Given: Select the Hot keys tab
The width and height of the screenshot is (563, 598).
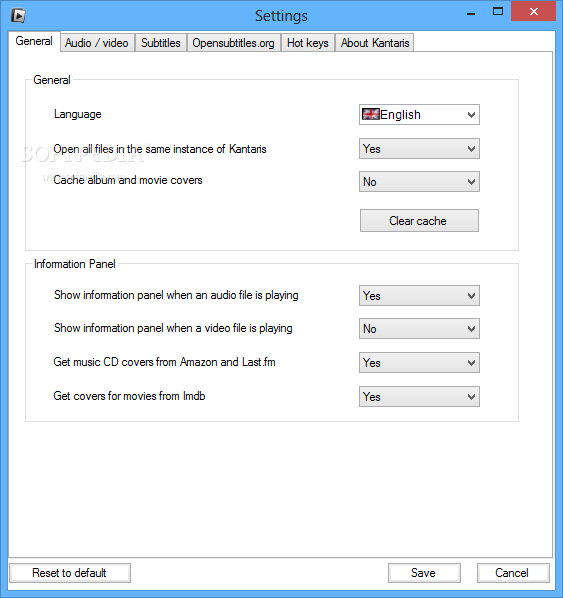Looking at the screenshot, I should click(307, 43).
